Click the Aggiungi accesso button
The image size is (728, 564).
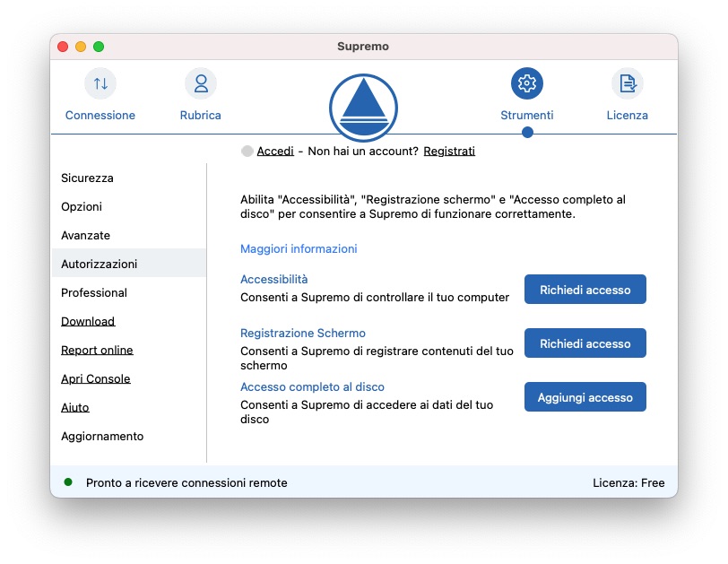585,397
